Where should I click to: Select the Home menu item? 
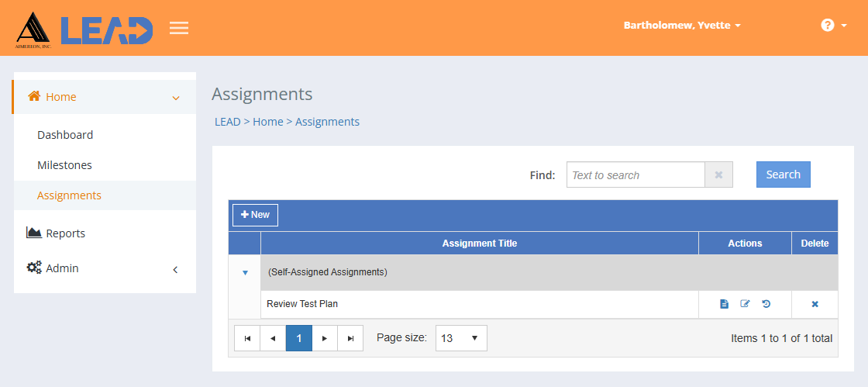(x=104, y=97)
